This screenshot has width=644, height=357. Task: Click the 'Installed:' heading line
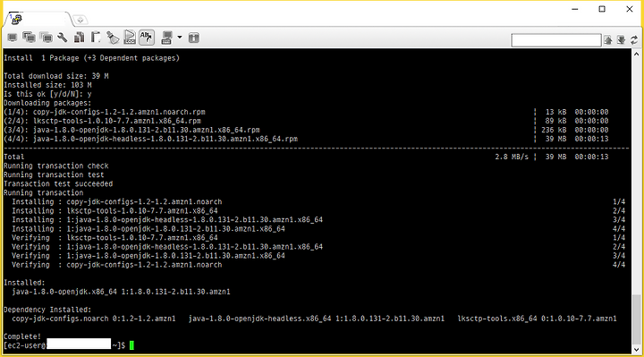25,283
